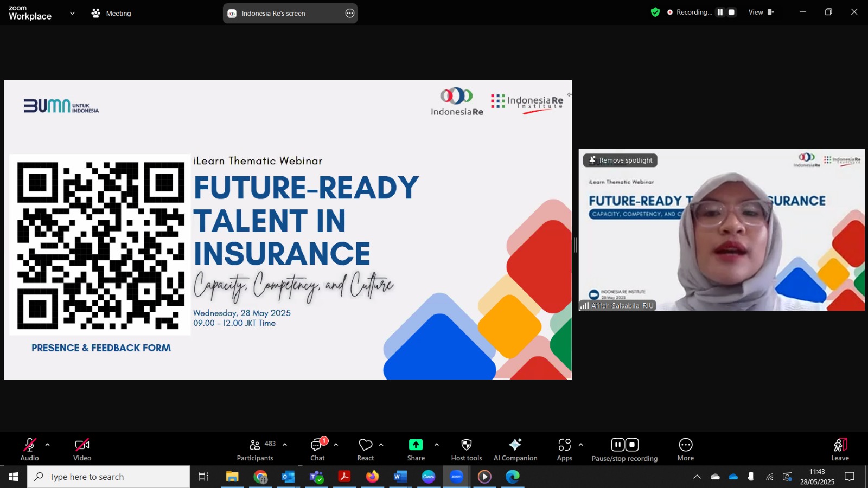868x488 pixels.
Task: Leave the meeting
Action: (x=840, y=450)
